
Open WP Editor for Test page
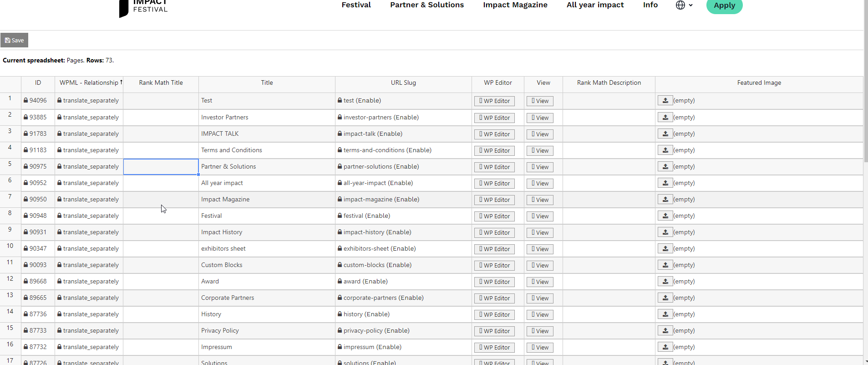494,101
